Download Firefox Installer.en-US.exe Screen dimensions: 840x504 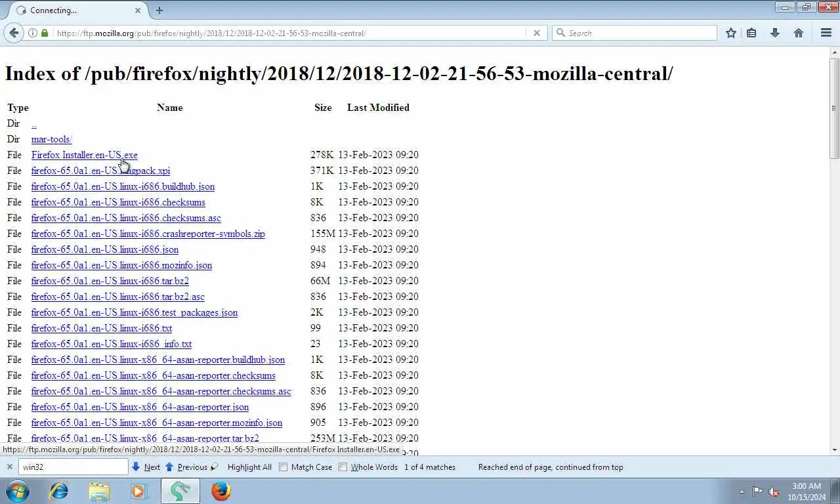tap(84, 155)
